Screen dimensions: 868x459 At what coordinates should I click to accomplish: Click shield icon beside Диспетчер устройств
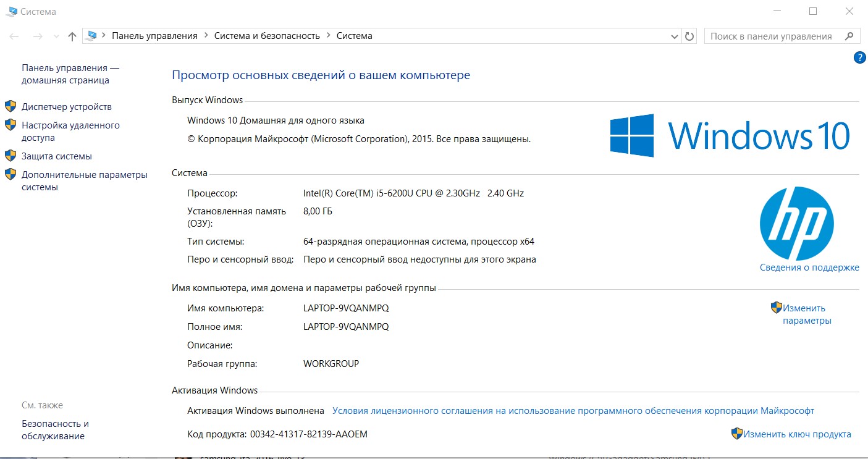click(x=11, y=106)
